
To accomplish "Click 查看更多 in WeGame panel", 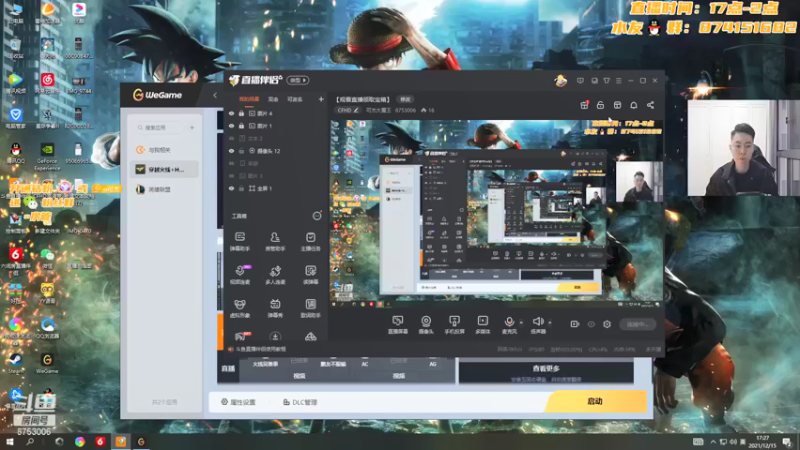I will click(x=546, y=368).
